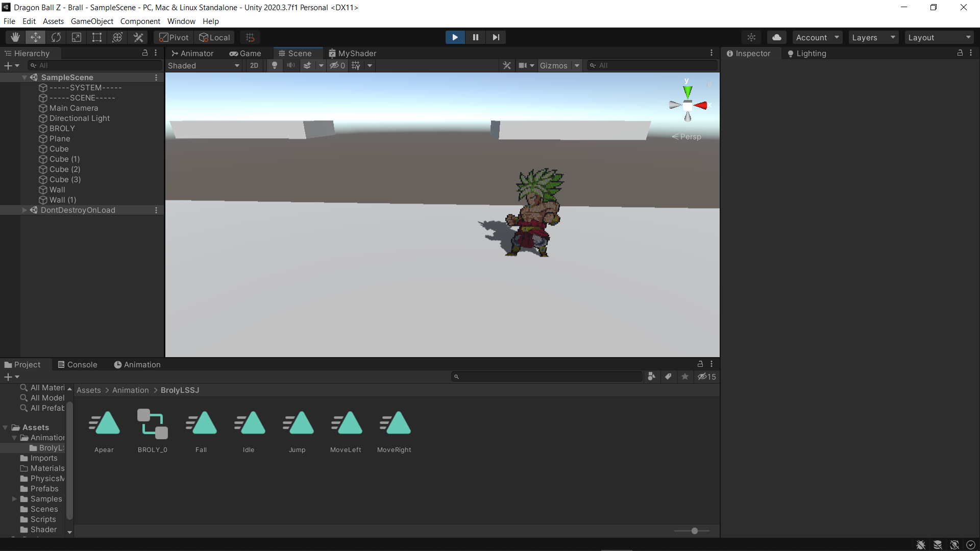Screen dimensions: 980x551
Task: Switch to the Animator tab
Action: point(192,53)
